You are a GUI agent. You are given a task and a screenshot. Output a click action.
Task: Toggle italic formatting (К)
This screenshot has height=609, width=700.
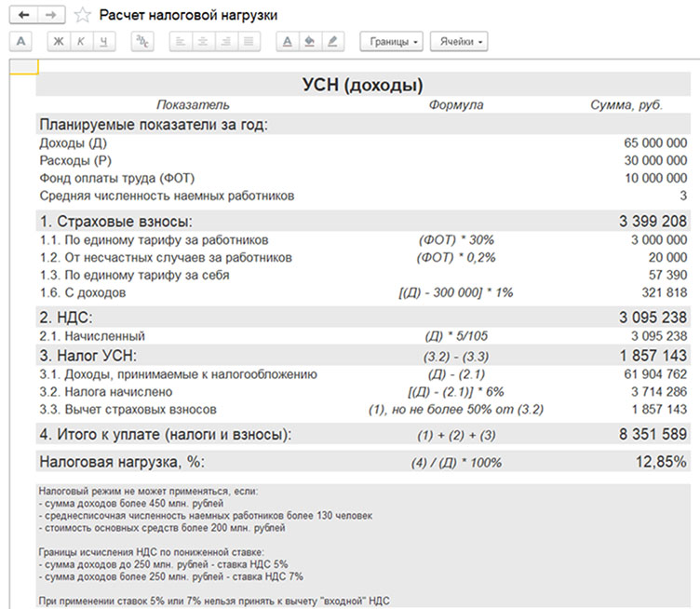pyautogui.click(x=81, y=42)
